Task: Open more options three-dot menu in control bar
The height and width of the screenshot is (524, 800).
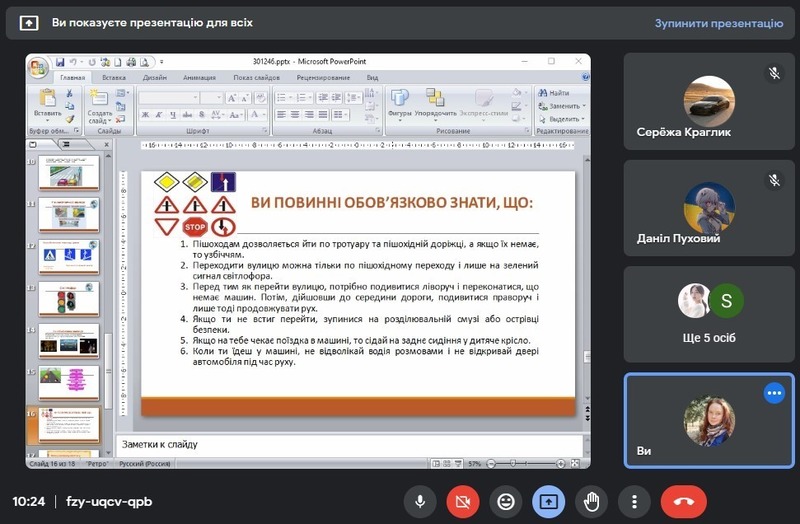Action: click(x=634, y=501)
